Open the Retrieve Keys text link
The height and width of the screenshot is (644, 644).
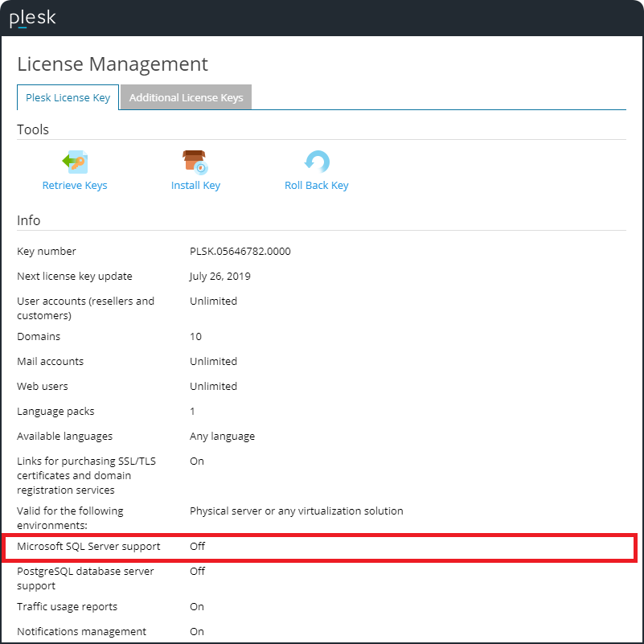75,186
